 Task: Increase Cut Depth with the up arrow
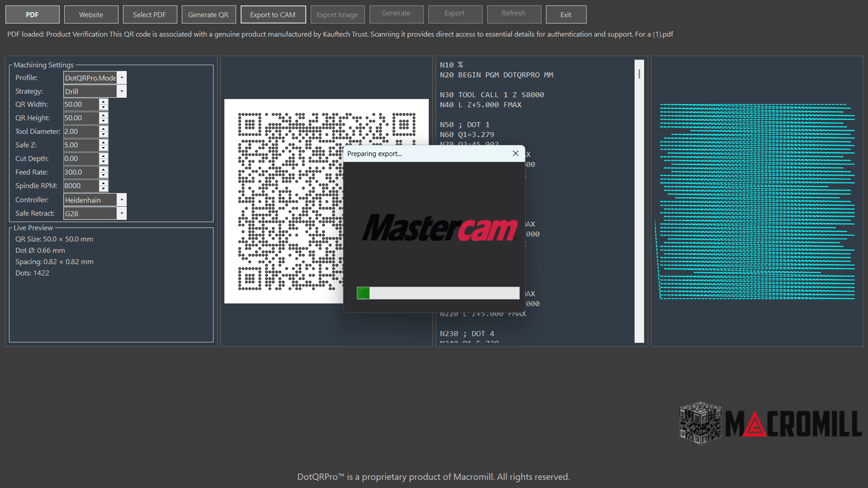click(104, 156)
